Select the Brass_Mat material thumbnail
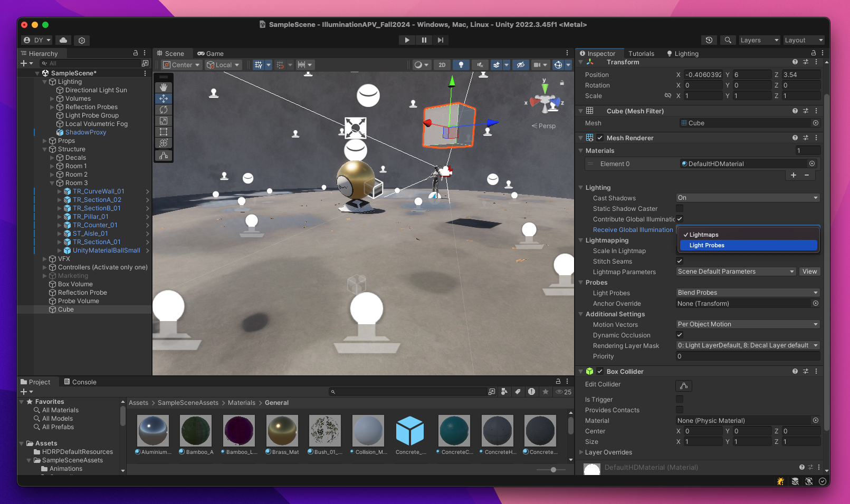 pyautogui.click(x=282, y=431)
